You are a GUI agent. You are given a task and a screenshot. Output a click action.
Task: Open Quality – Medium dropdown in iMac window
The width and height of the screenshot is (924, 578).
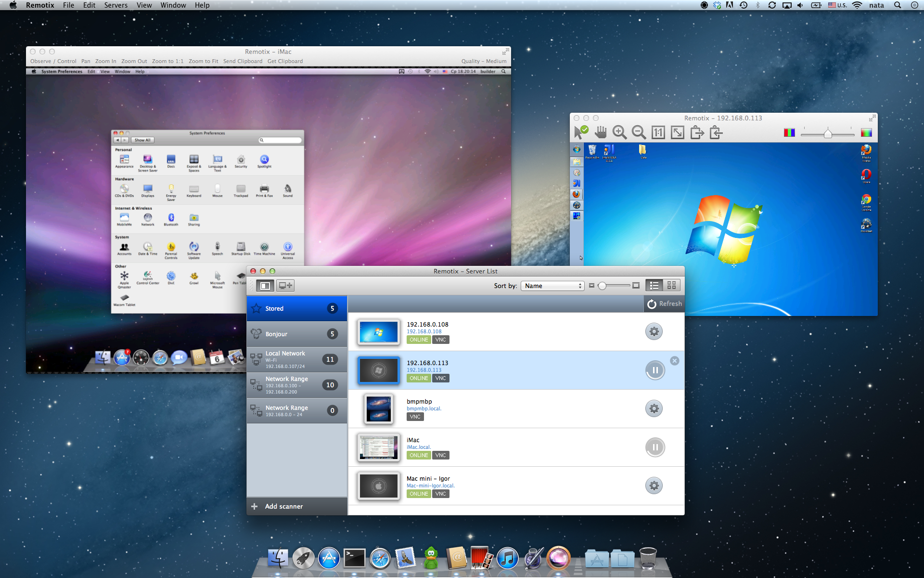[x=484, y=61]
